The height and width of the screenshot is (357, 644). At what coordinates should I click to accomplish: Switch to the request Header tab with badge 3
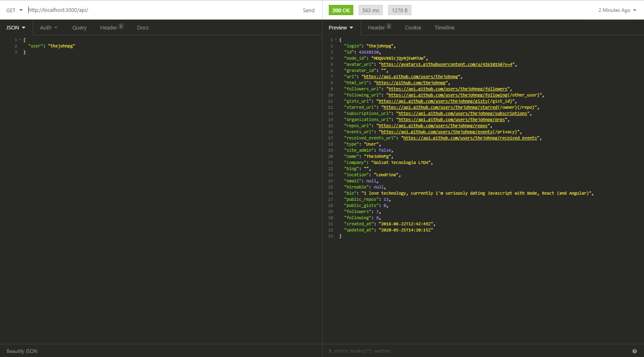pos(112,27)
